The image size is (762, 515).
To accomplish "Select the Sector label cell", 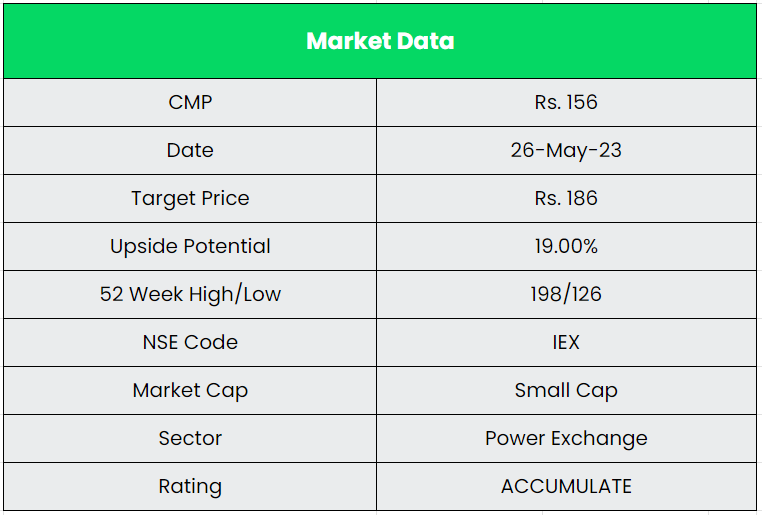I will (x=190, y=438).
